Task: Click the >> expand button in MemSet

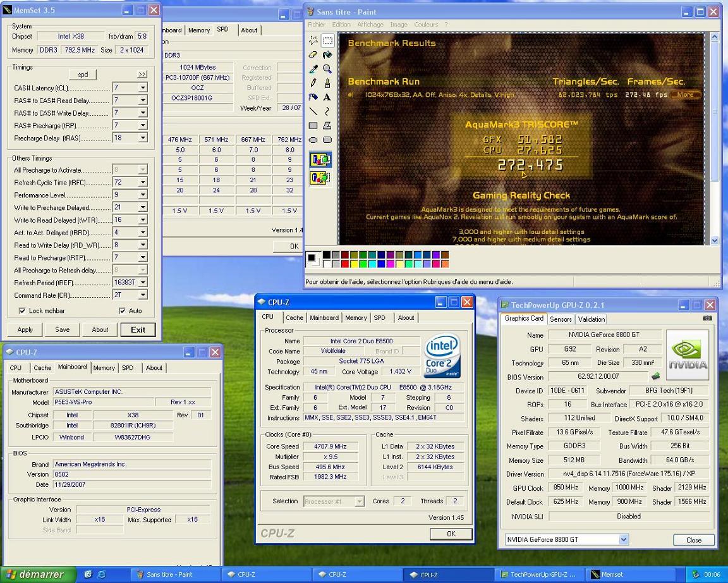Action: [x=142, y=75]
